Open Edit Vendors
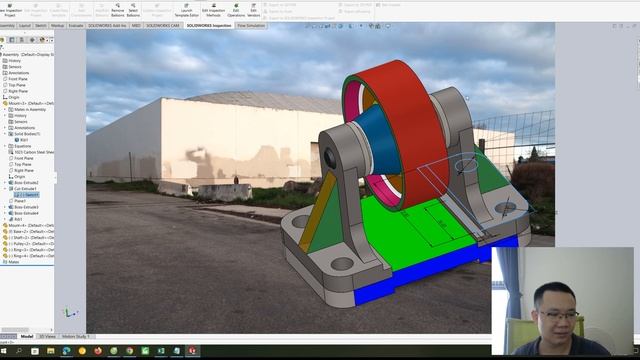The image size is (640, 360). tap(253, 11)
